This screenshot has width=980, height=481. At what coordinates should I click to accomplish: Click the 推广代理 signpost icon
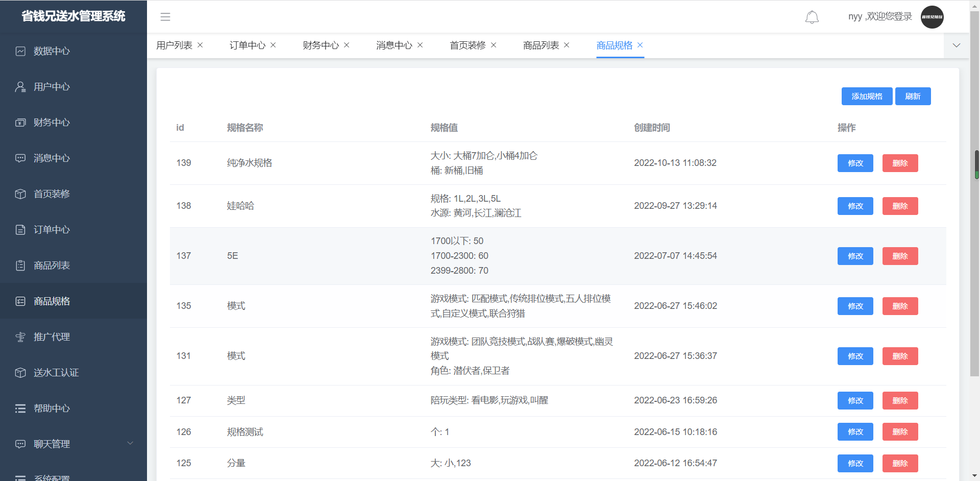coord(20,337)
